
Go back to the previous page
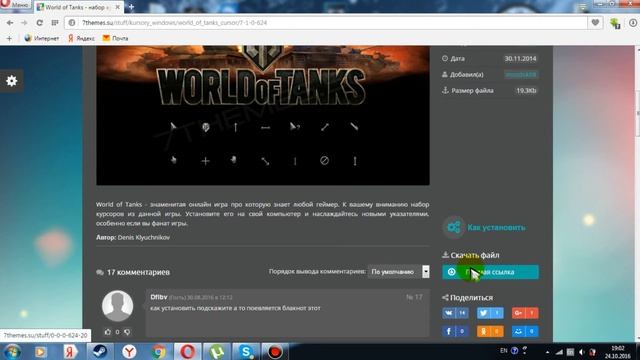click(x=10, y=23)
